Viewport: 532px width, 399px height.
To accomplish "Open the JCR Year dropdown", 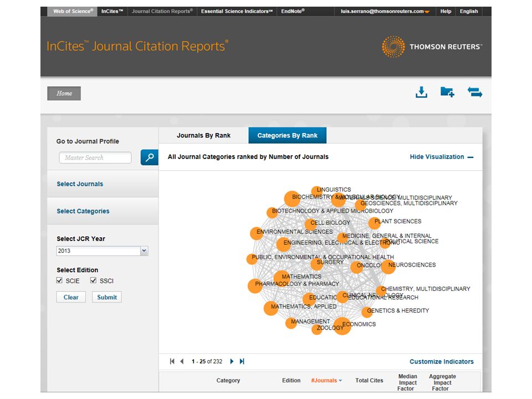I will pos(144,250).
